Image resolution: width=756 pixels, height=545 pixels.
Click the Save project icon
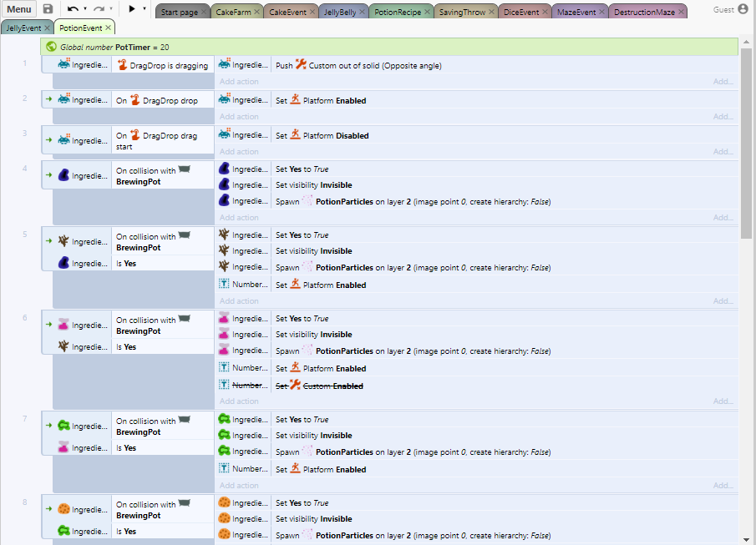point(48,9)
